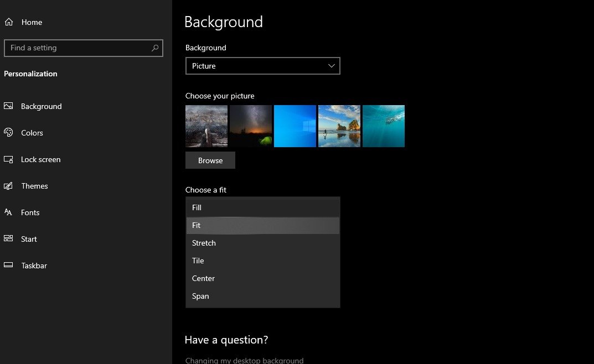Click the Lock screen monitor icon
594x364 pixels.
(8, 159)
